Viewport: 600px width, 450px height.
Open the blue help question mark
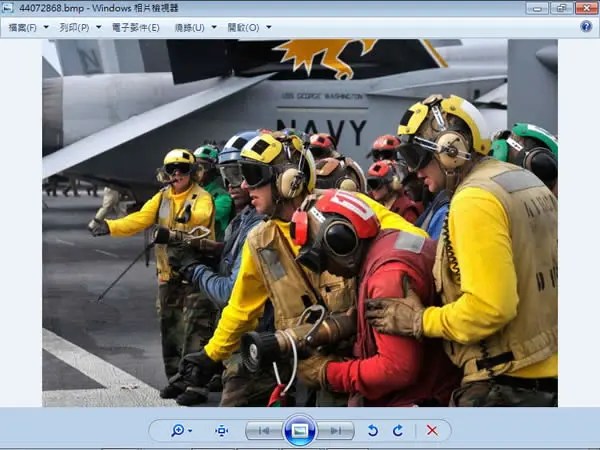click(x=586, y=27)
